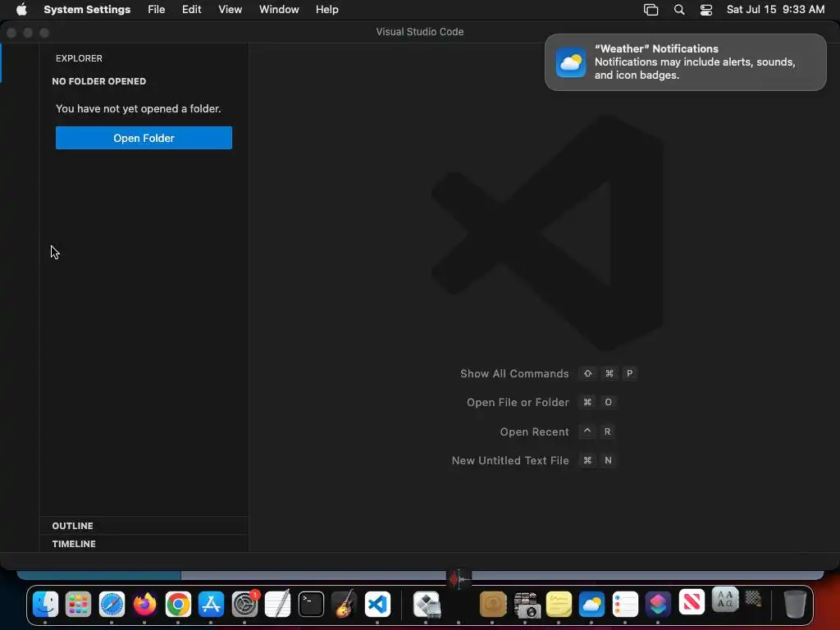Image resolution: width=840 pixels, height=630 pixels.
Task: Click the 'You have not yet opened a folder.' text
Action: (138, 109)
